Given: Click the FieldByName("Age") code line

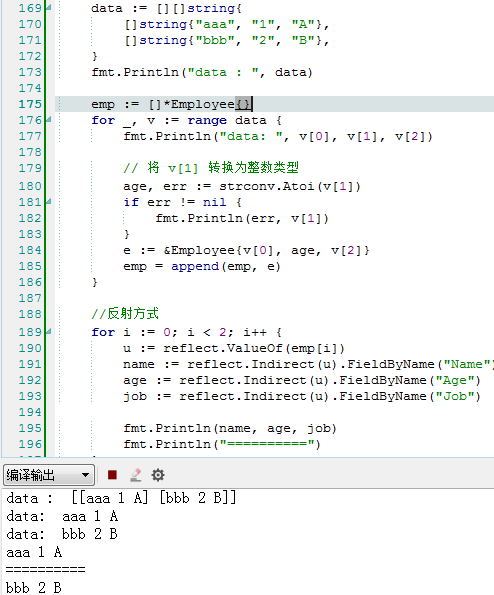Looking at the screenshot, I should tap(302, 380).
